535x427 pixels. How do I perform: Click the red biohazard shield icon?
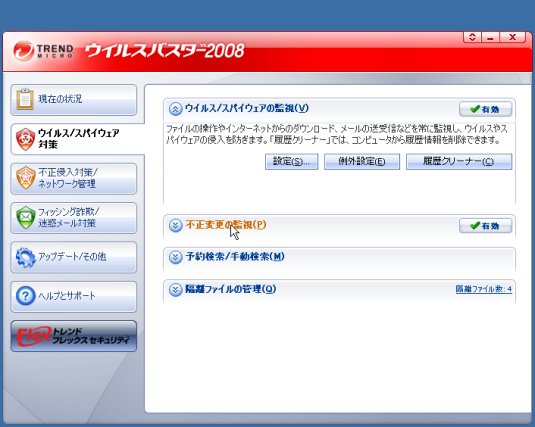tap(25, 139)
